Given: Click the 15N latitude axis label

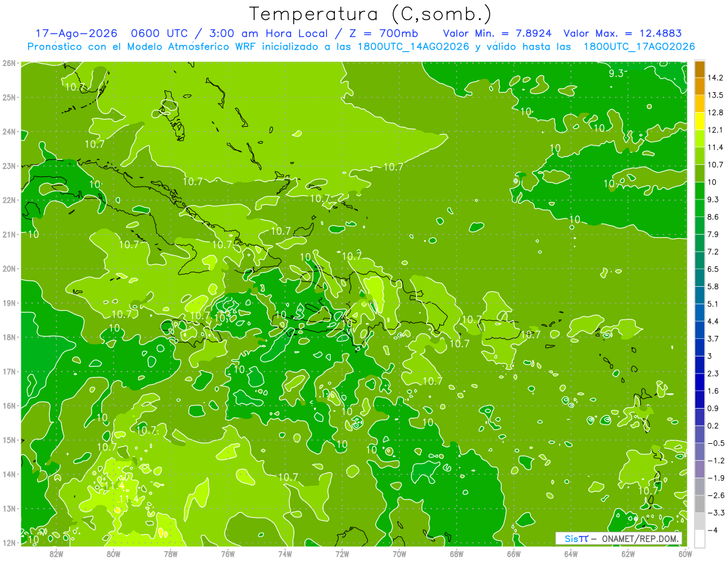Looking at the screenshot, I should [x=8, y=440].
